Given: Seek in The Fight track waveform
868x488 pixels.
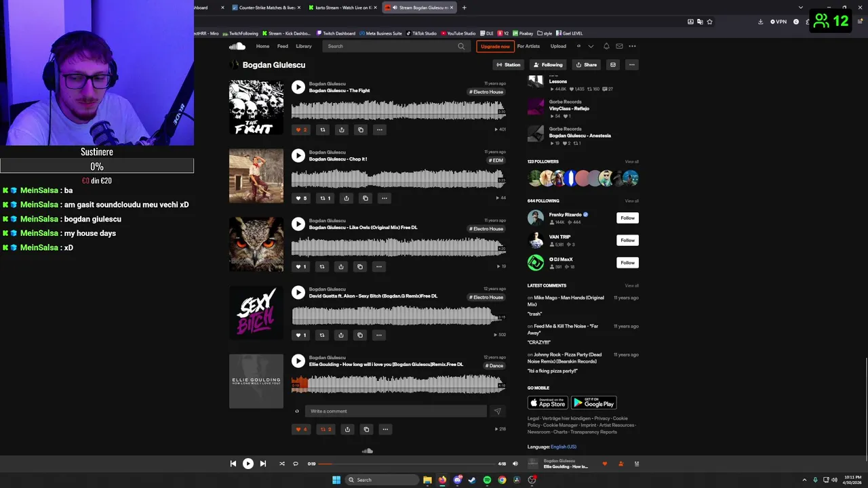Looking at the screenshot, I should click(398, 110).
